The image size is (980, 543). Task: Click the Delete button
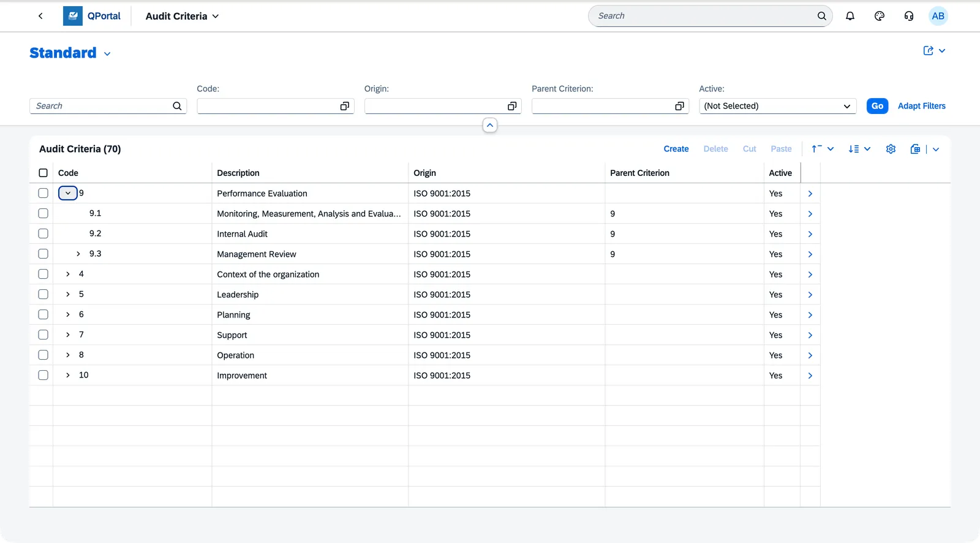[716, 149]
